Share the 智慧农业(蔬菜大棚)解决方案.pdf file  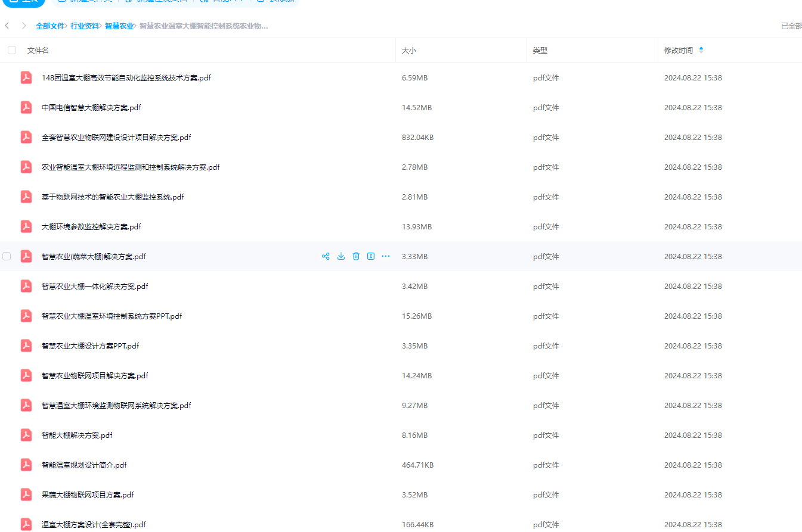click(326, 256)
